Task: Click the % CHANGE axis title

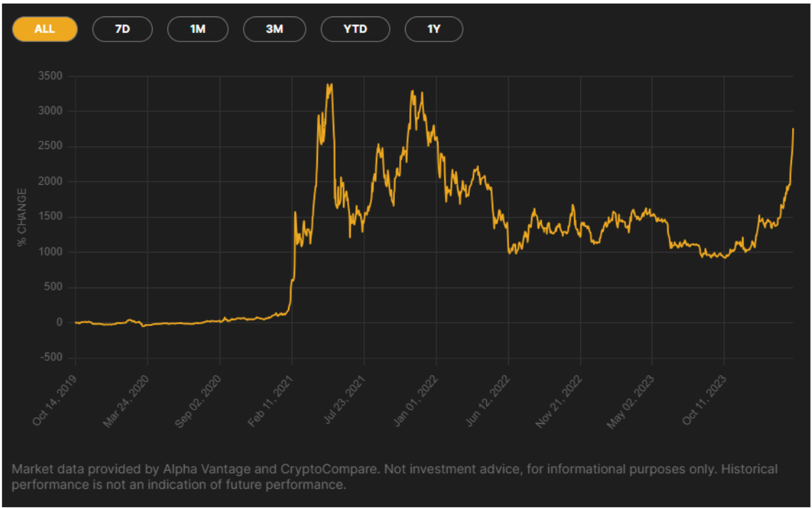Action: 21,214
